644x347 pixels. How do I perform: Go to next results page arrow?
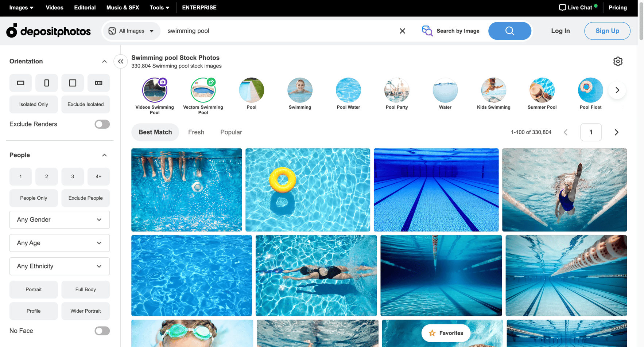click(x=616, y=132)
